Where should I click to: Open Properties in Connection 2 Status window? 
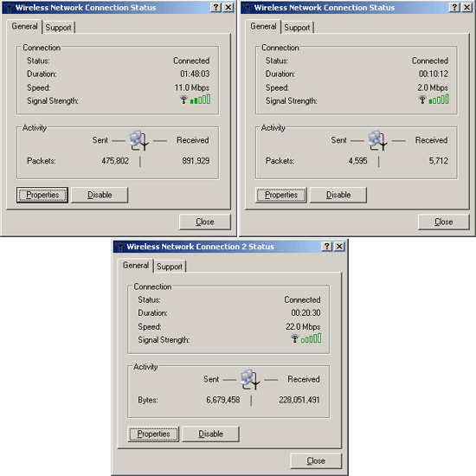pos(153,434)
